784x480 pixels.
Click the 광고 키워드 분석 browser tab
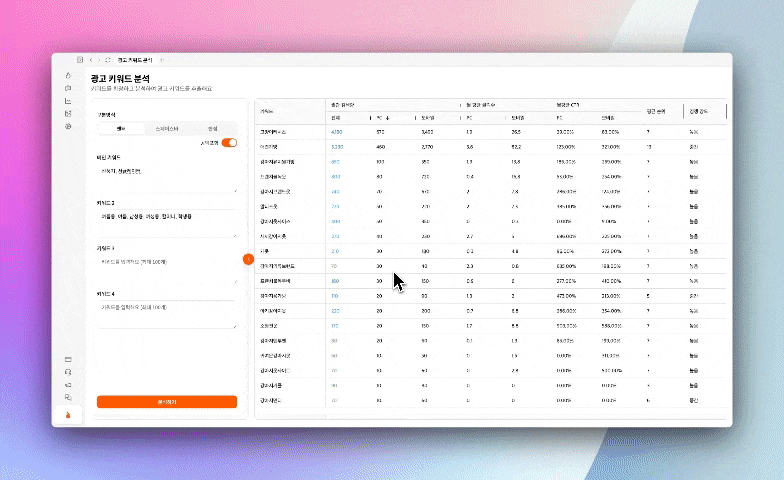tap(135, 60)
